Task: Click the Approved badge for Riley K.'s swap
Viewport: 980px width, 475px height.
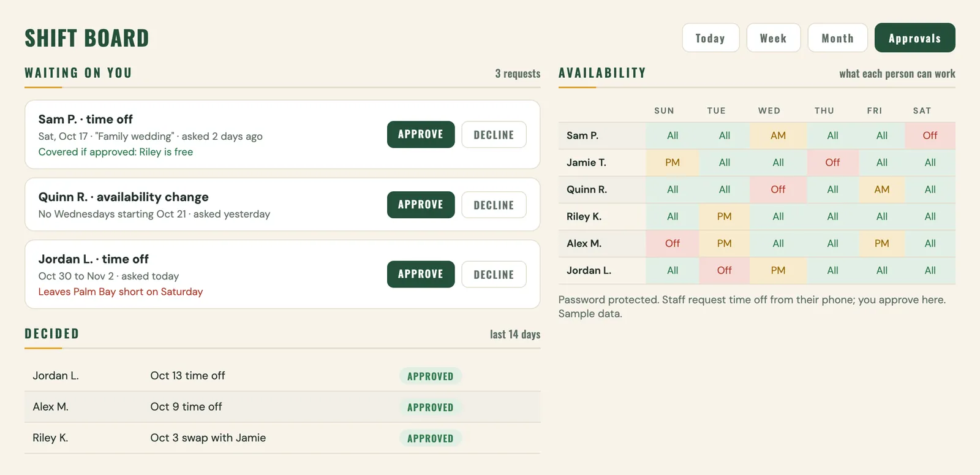Action: (x=431, y=438)
